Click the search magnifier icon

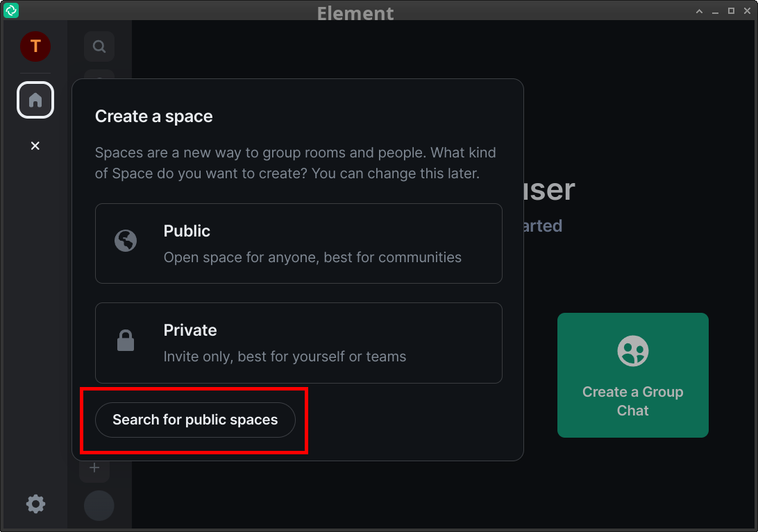pyautogui.click(x=99, y=47)
